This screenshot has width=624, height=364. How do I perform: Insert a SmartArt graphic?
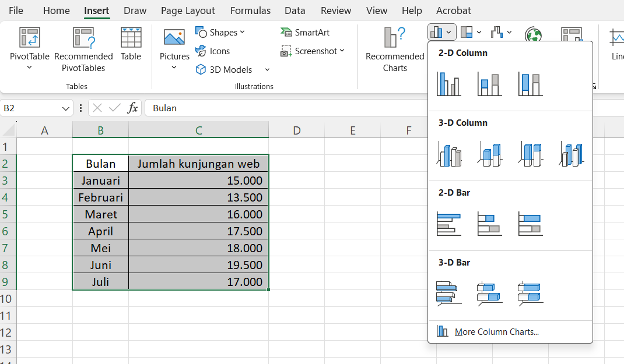point(305,32)
